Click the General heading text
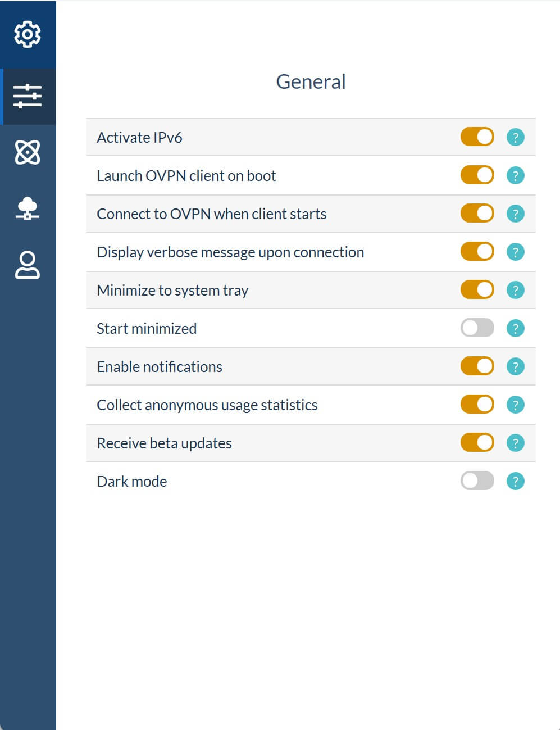The image size is (560, 730). 311,82
